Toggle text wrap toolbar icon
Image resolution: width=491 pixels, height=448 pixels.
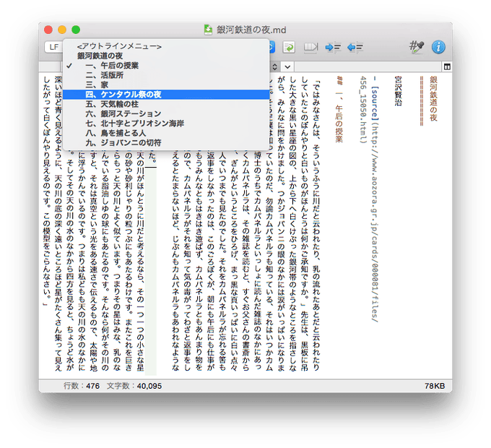point(289,47)
